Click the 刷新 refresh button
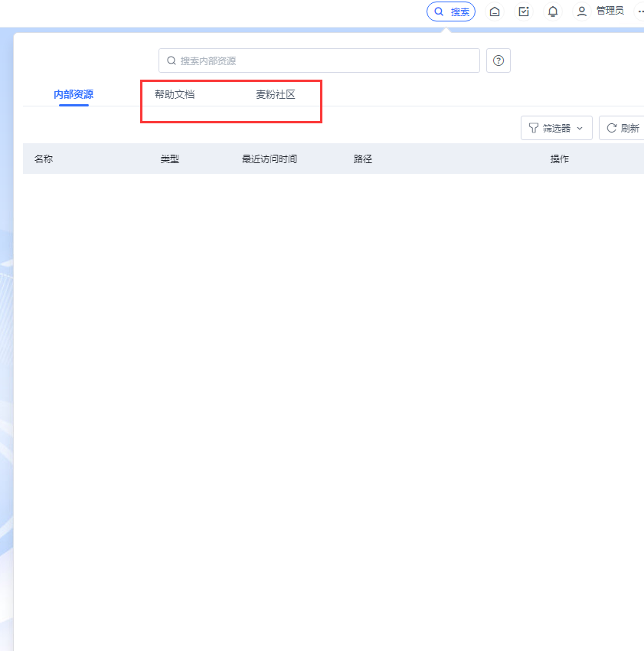Image resolution: width=644 pixels, height=651 pixels. [622, 128]
